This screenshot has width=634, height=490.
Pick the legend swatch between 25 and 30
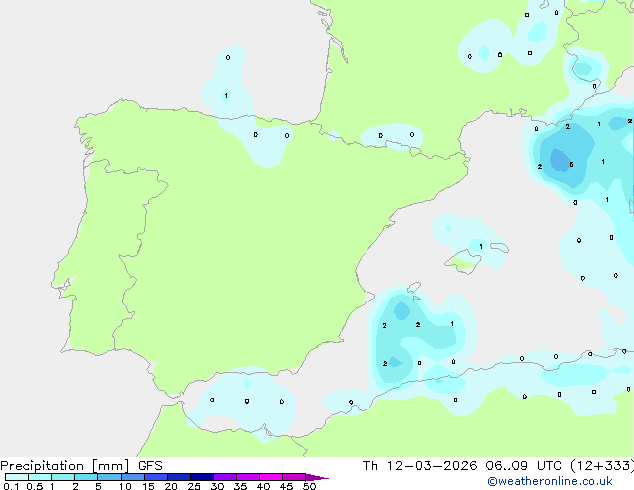202,477
